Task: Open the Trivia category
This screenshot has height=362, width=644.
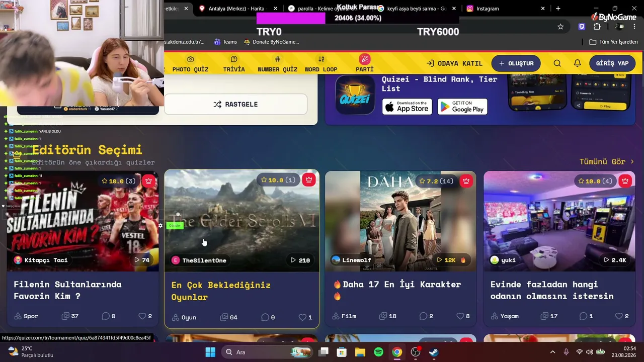Action: (234, 64)
